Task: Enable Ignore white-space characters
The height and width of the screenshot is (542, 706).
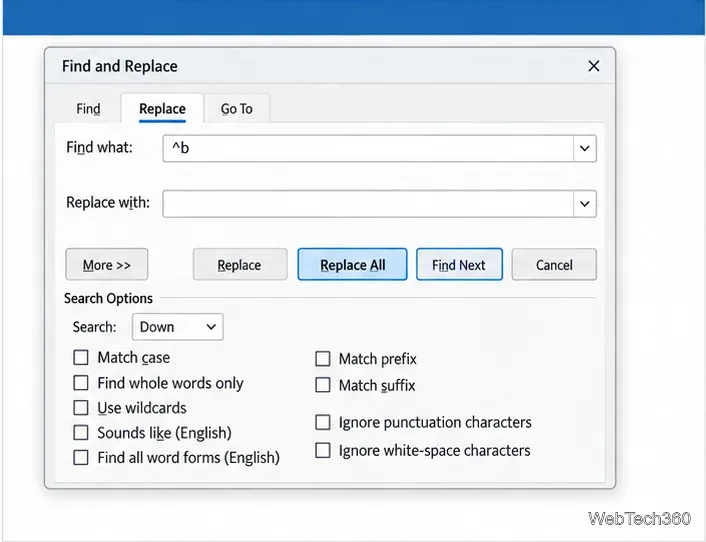Action: click(323, 450)
